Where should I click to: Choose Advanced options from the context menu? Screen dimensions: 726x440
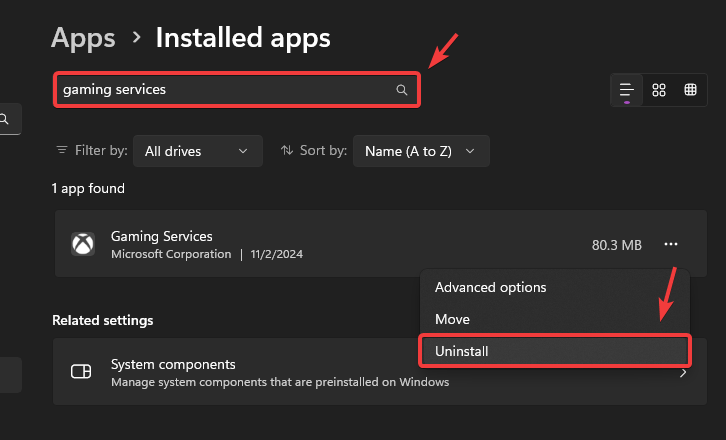tap(490, 287)
